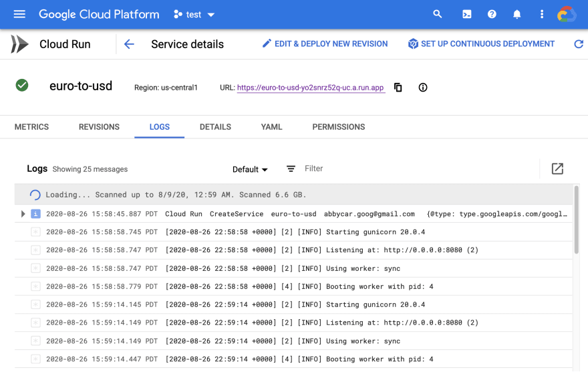
Task: Switch to the METRICS tab
Action: tap(31, 127)
